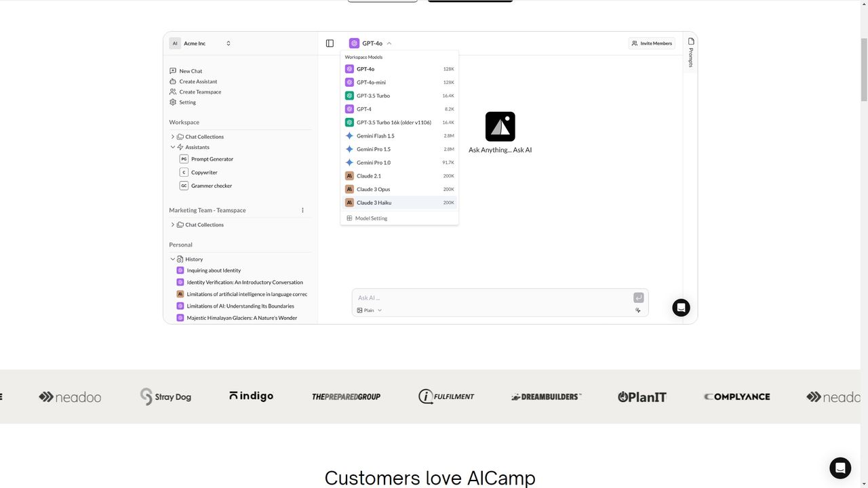Select GPT-4o-mini model
The width and height of the screenshot is (868, 488).
point(399,82)
